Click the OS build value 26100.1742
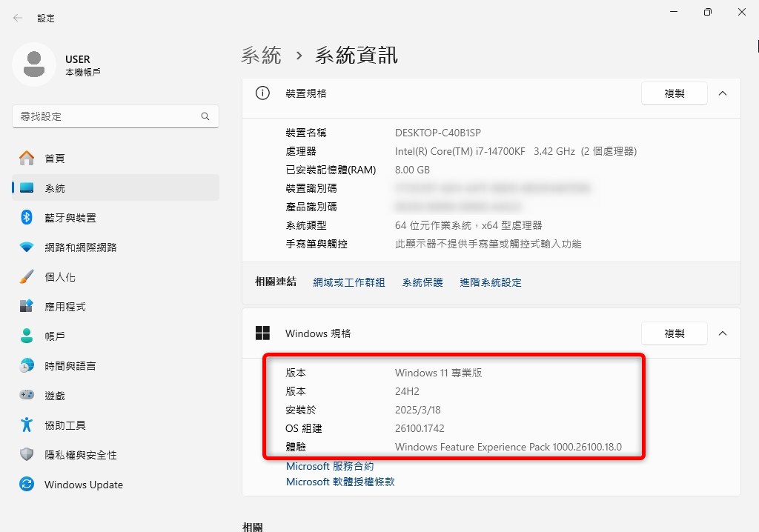 (420, 428)
